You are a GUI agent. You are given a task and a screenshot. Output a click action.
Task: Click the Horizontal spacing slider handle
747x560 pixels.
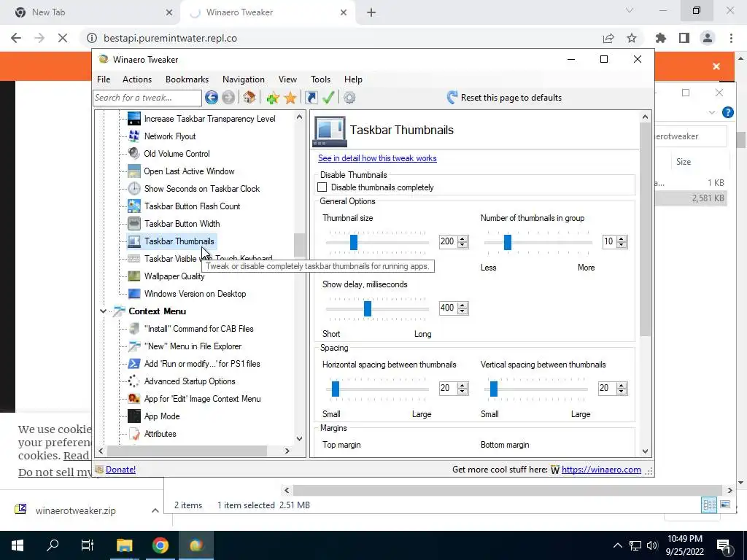pyautogui.click(x=336, y=389)
